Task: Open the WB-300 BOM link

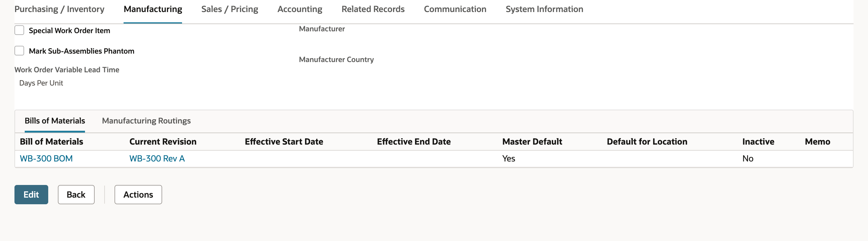Action: (x=46, y=158)
